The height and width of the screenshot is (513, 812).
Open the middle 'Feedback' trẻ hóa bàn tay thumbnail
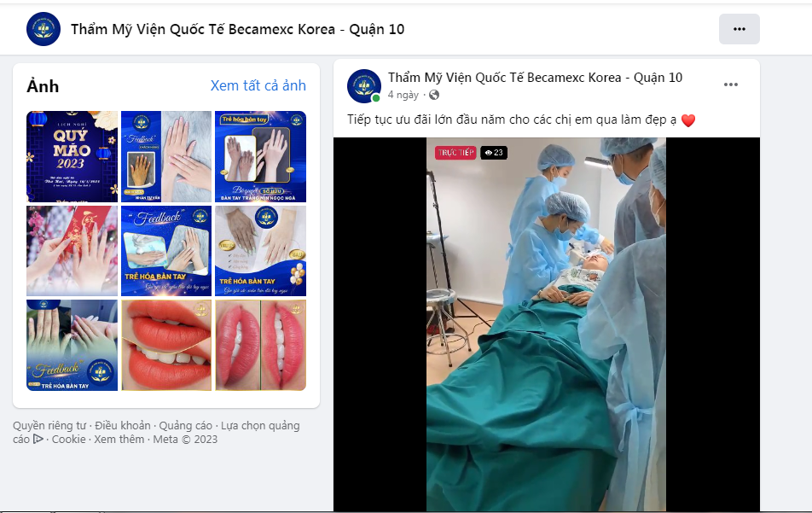[166, 251]
